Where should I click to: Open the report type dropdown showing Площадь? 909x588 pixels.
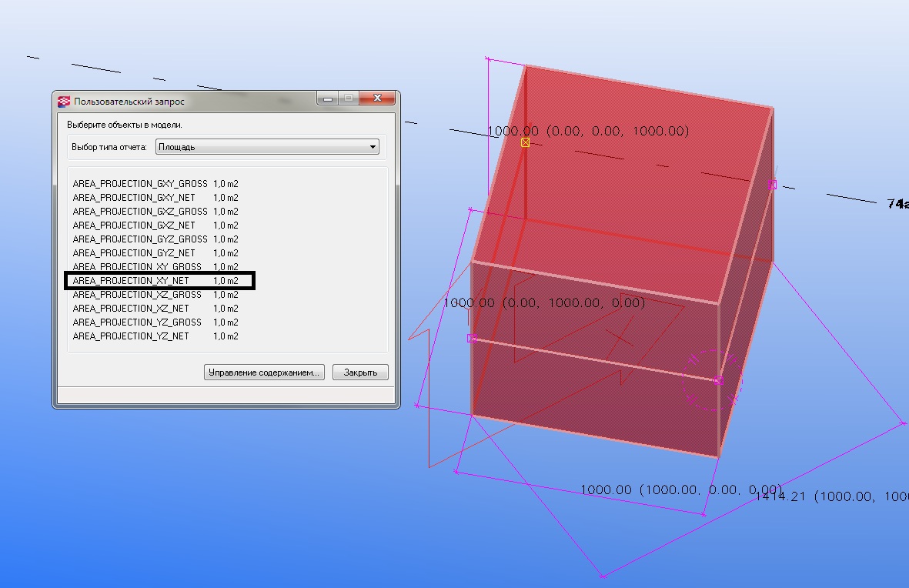(266, 147)
